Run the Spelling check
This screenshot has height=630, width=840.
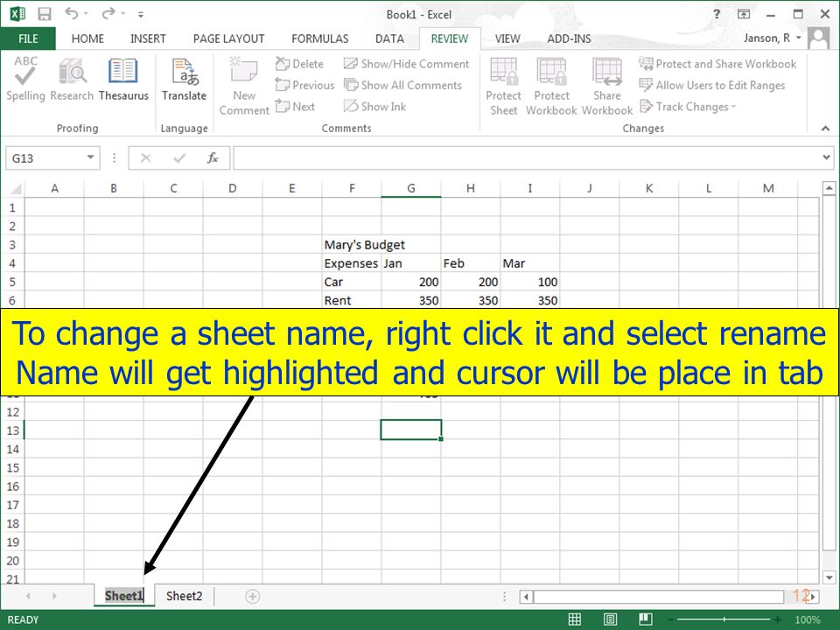tap(25, 78)
